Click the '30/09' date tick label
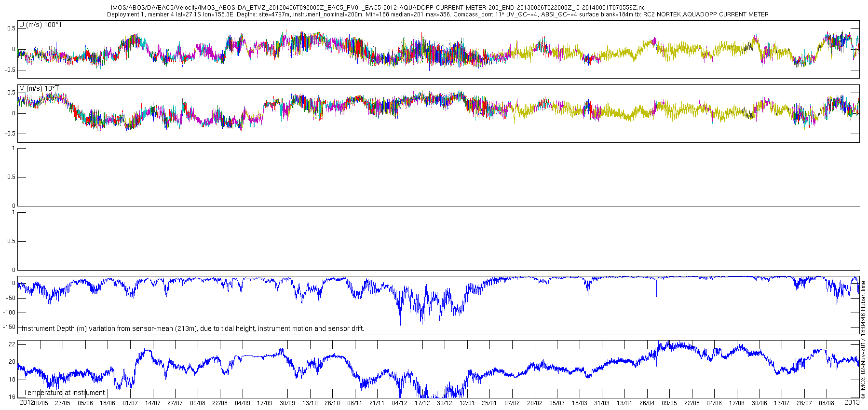This screenshot has height=410, width=868. (287, 403)
